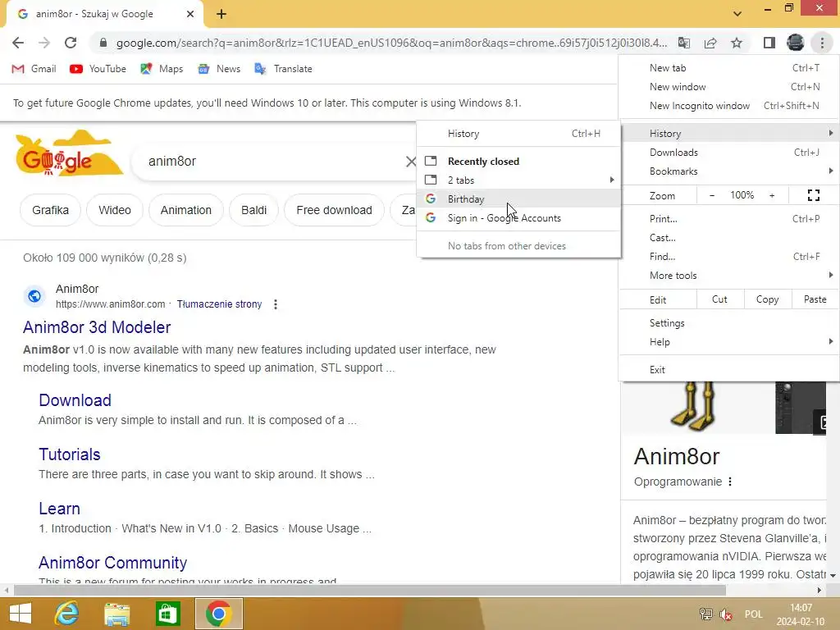Screen dimensions: 840x630
Task: Open Downloads from the menu
Action: pyautogui.click(x=728, y=153)
